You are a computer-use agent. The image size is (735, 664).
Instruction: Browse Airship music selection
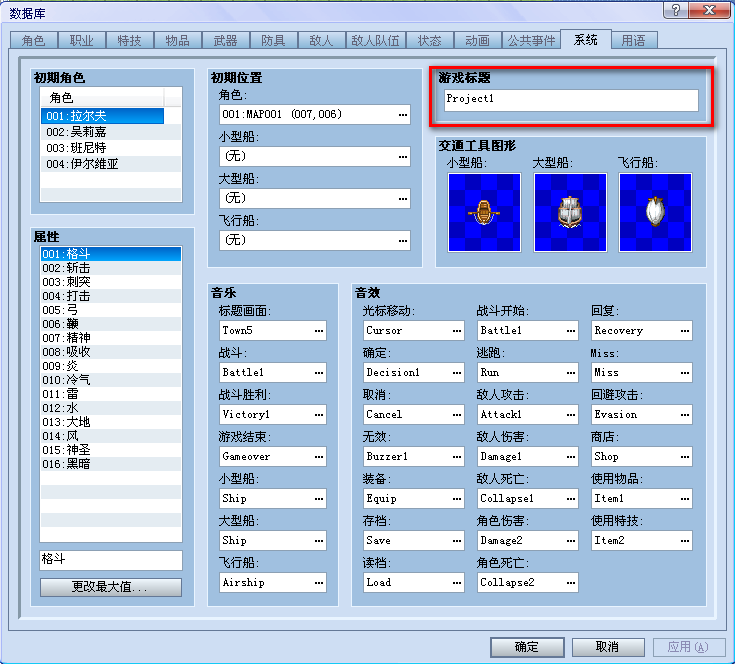coord(319,582)
